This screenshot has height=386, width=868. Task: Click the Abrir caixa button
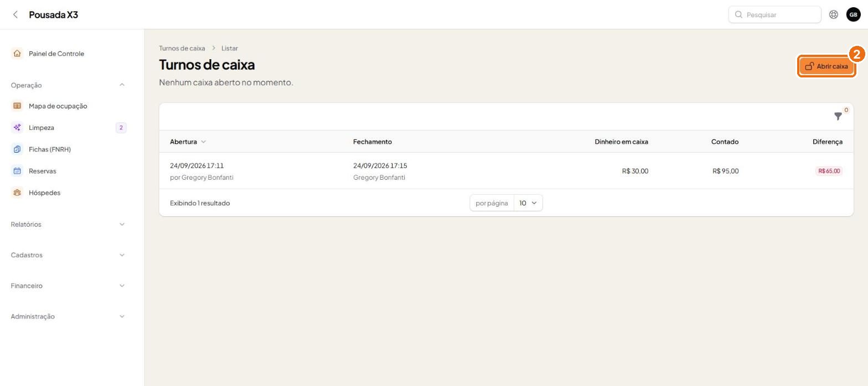point(826,66)
